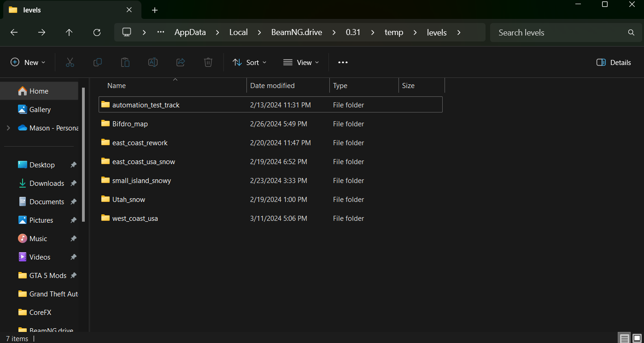Navigate back to previous folder
Viewport: 644px width, 343px height.
point(14,32)
